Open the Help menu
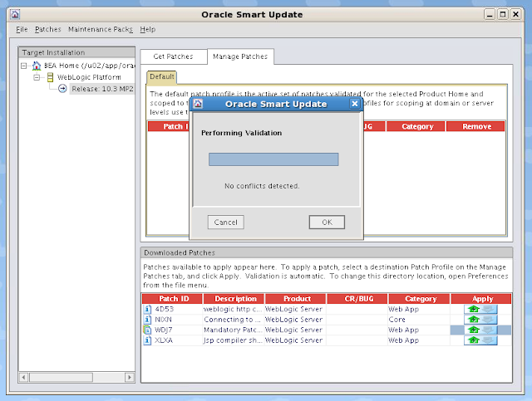This screenshot has width=532, height=401. click(148, 30)
